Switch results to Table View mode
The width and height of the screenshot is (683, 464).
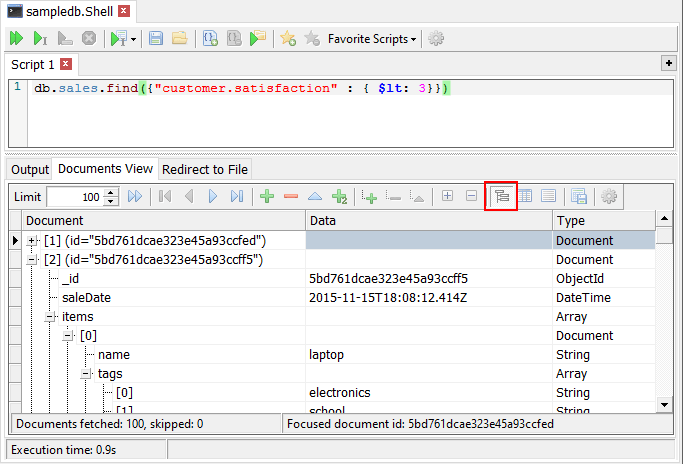[x=524, y=197]
